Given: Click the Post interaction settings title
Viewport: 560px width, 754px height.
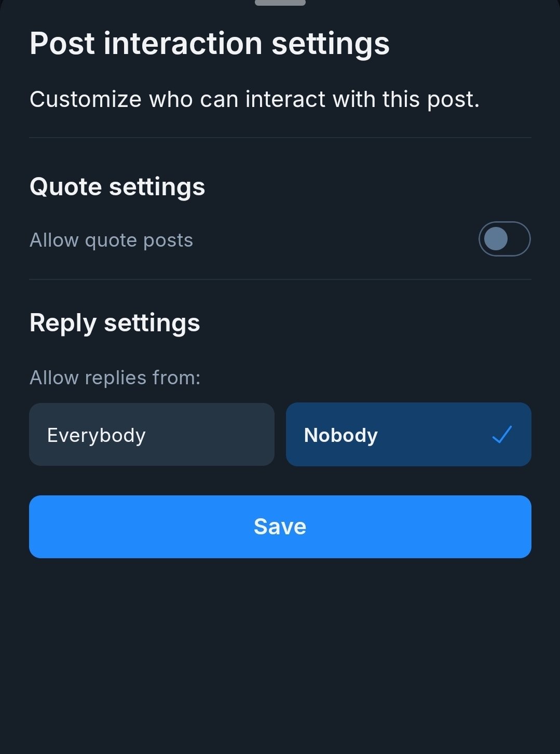Looking at the screenshot, I should point(209,43).
